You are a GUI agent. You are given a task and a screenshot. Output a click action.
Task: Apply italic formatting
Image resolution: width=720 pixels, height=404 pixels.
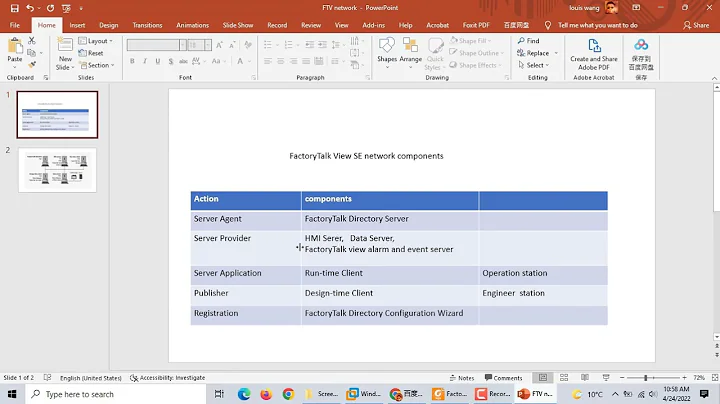[145, 61]
